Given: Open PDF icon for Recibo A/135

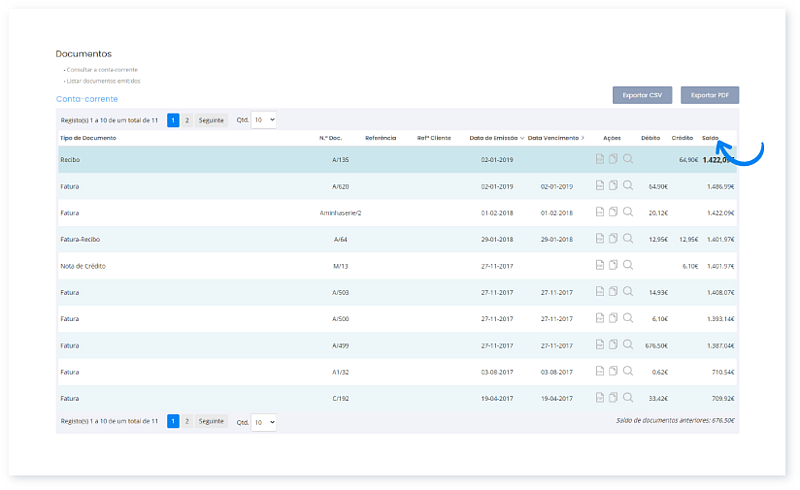Looking at the screenshot, I should point(599,159).
